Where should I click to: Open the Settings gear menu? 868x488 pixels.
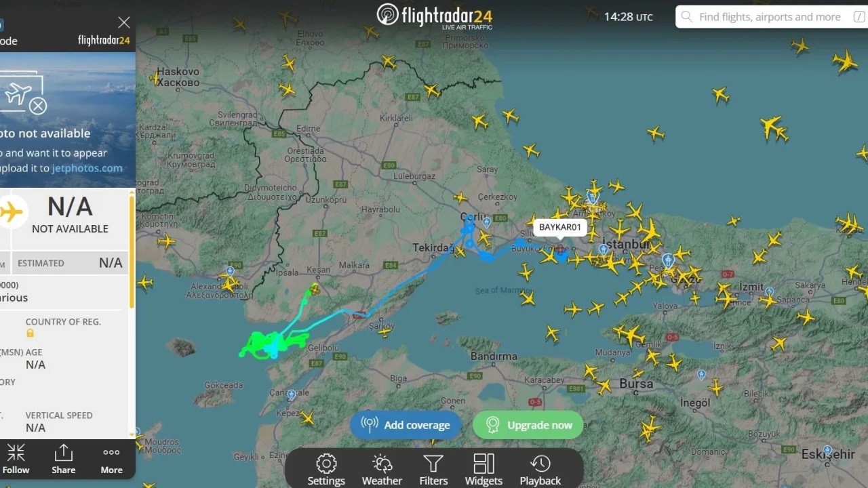(326, 470)
